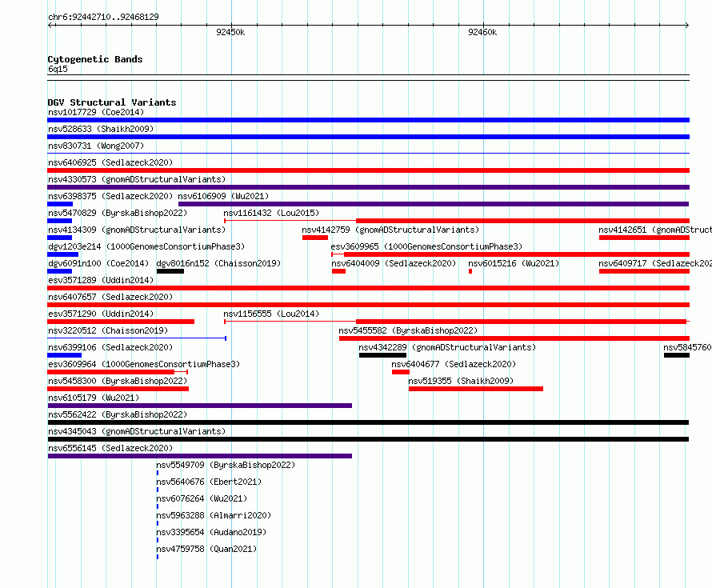Select the nsv6407657 (Sedlazeck2020) label

110,297
